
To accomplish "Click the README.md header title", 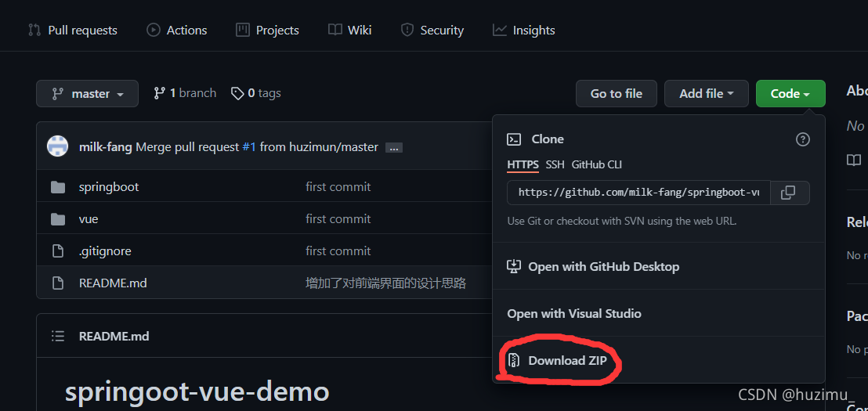I will [x=114, y=337].
